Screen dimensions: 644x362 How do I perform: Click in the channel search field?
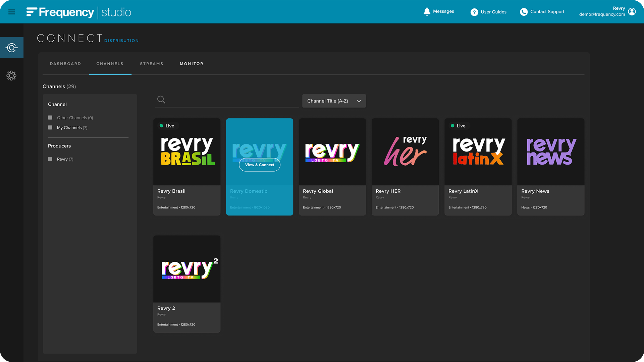(231, 100)
